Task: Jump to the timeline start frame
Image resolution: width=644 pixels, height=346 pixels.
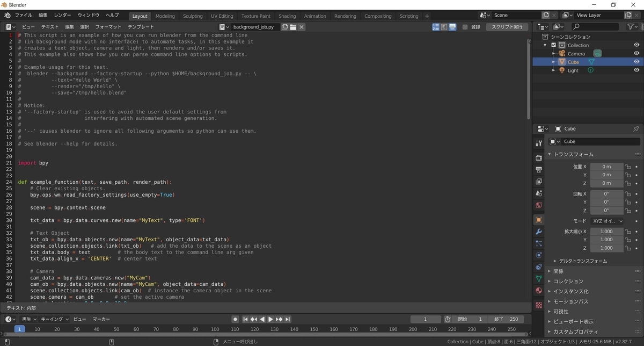Action: pyautogui.click(x=245, y=319)
